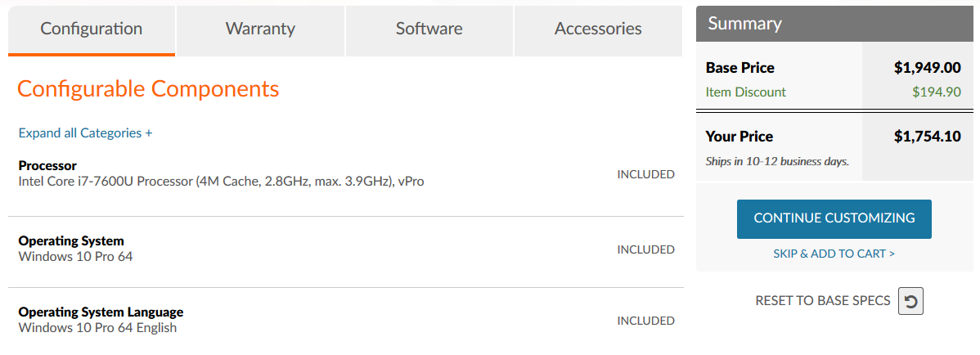This screenshot has height=355, width=980.
Task: Click Windows 10 Pro 64 English text
Action: coord(97,328)
